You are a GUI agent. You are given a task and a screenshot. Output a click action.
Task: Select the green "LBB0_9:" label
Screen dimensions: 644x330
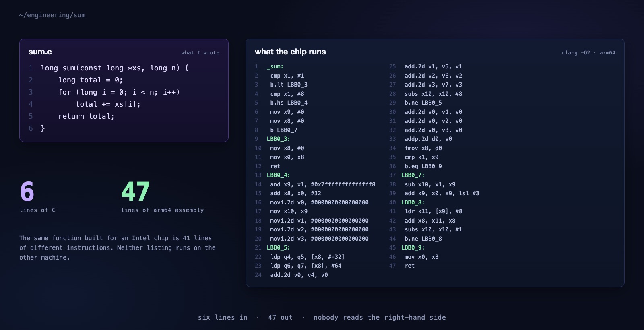[x=413, y=248]
